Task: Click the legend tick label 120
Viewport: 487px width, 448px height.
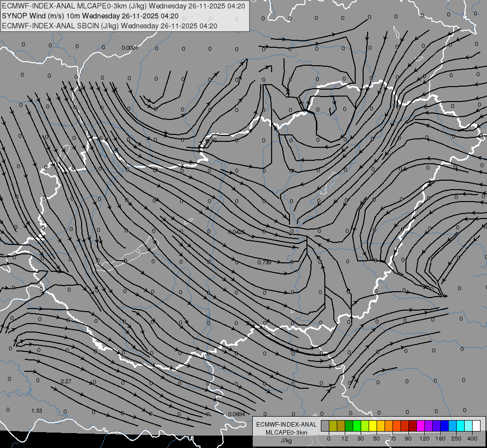Action: [x=425, y=439]
